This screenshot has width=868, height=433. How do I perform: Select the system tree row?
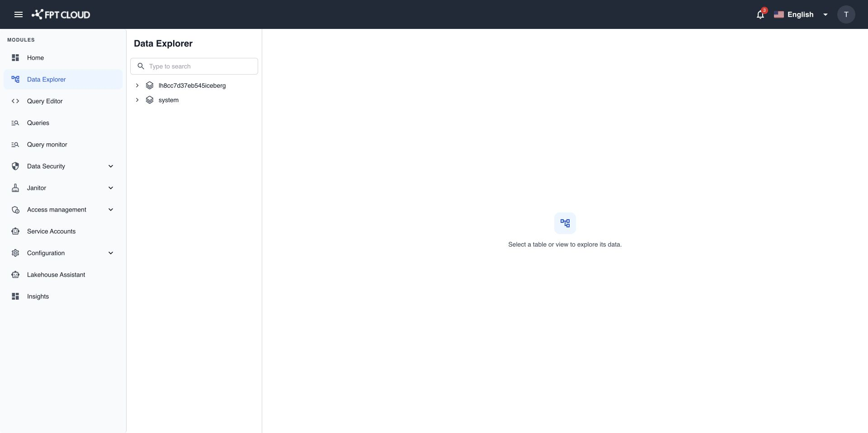[x=194, y=100]
